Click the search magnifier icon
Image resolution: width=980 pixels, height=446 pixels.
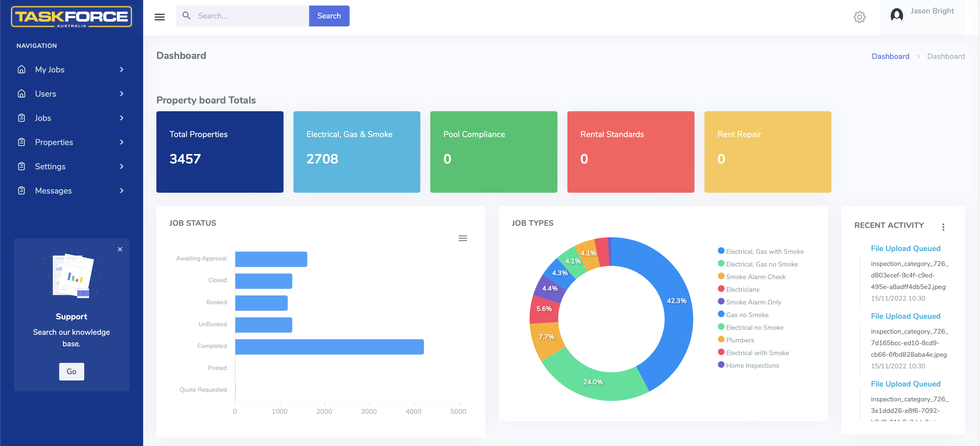click(x=186, y=16)
